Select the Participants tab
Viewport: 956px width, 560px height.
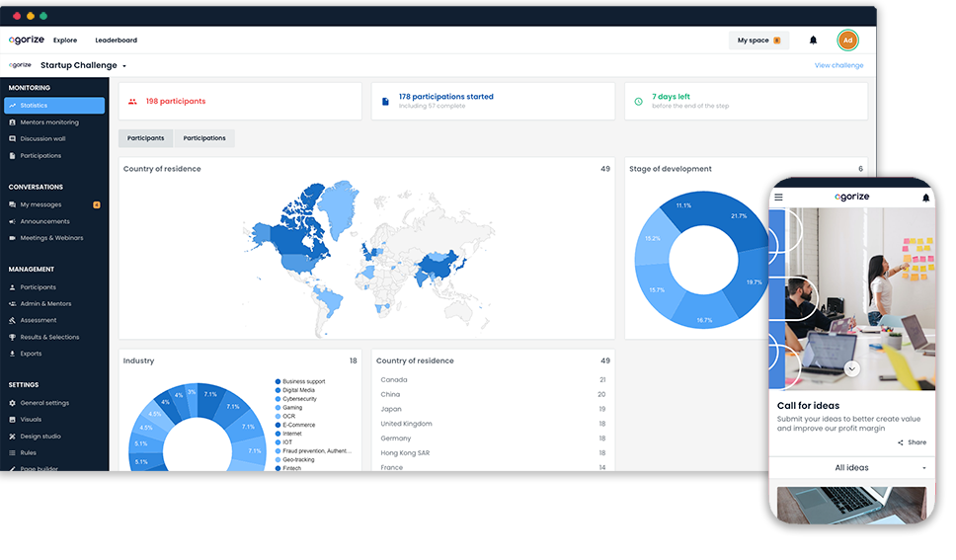(x=145, y=138)
